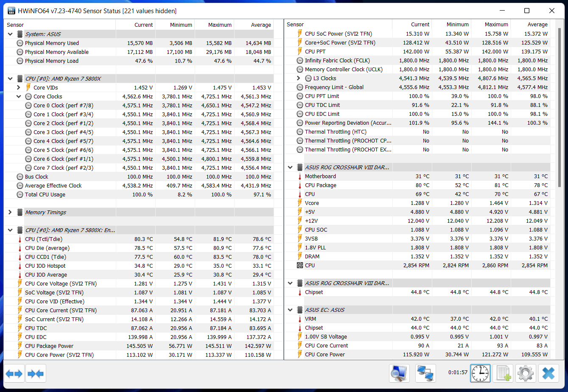Select the Memory Controller Clock (UCLK) row
Image resolution: width=568 pixels, height=392 pixels.
[x=417, y=70]
